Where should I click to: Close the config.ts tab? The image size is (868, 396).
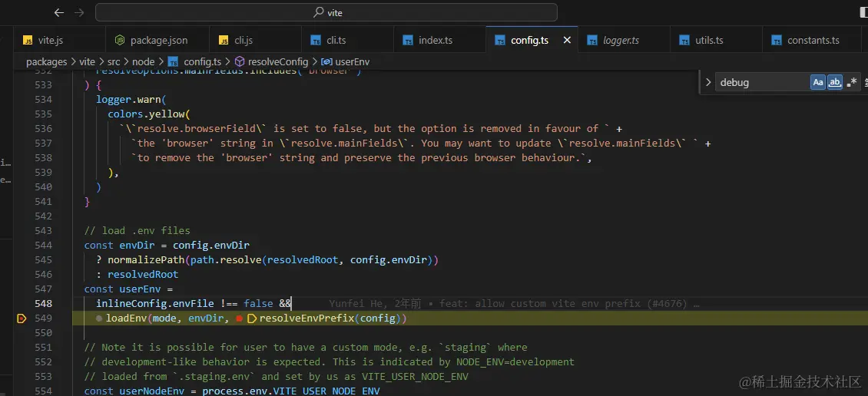tap(567, 41)
